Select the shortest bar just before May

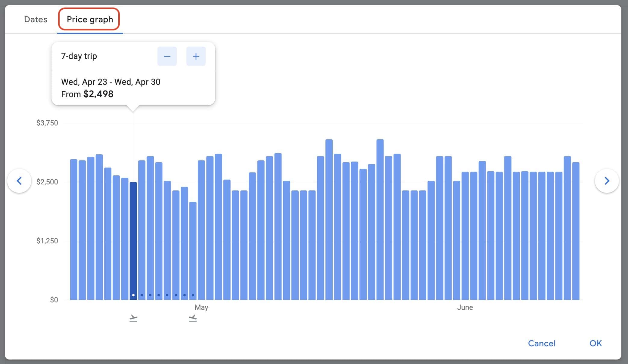pos(193,250)
